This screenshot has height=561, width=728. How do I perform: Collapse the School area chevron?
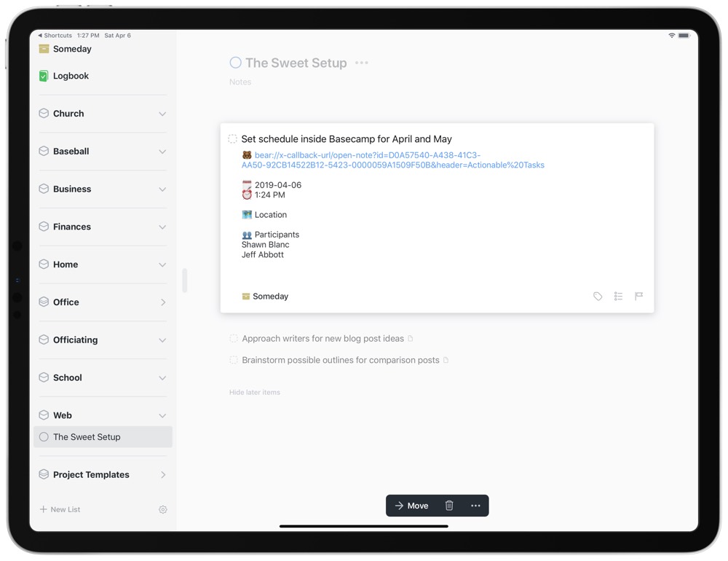(x=162, y=378)
